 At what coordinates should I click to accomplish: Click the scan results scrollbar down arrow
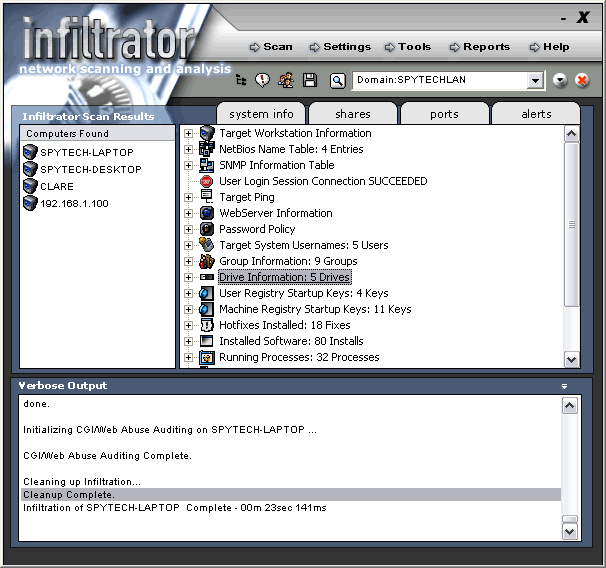572,359
